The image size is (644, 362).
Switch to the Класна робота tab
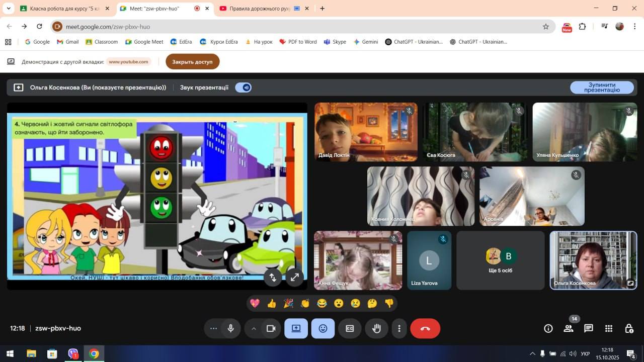click(x=64, y=9)
